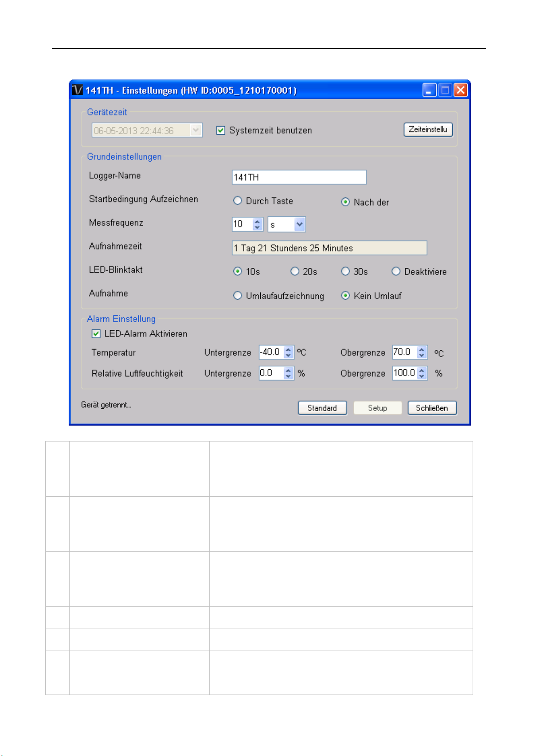The height and width of the screenshot is (756, 535).
Task: Click the Standard button
Action: point(322,408)
